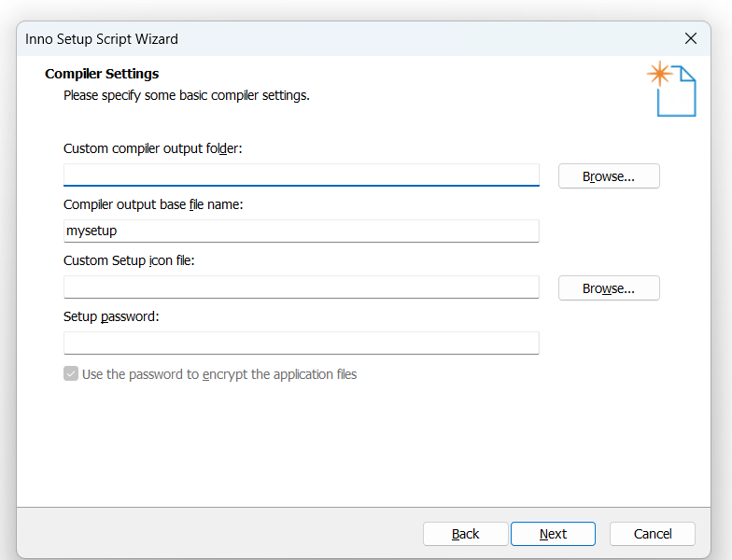Click the Custom compiler output folder field

[x=301, y=175]
